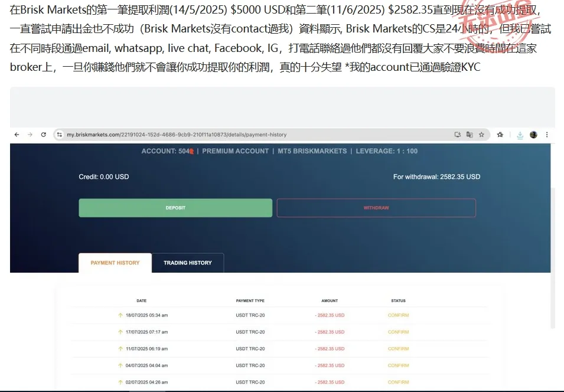Select the date 17/07/2025 07:17 am

146,332
